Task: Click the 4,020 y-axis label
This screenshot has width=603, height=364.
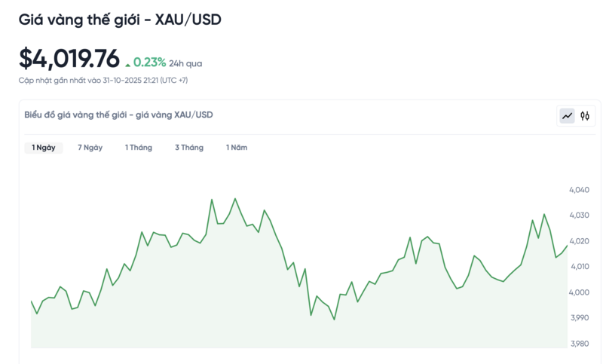Action: click(580, 241)
